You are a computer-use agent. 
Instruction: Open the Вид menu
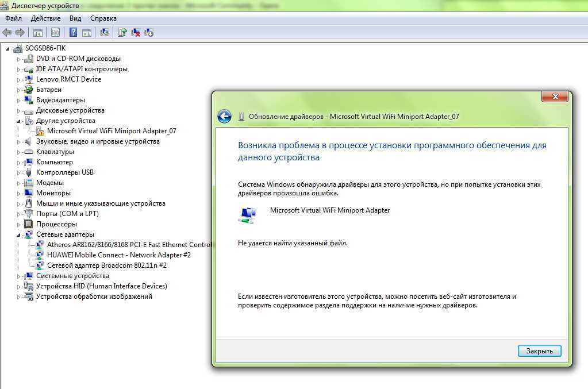click(x=75, y=18)
